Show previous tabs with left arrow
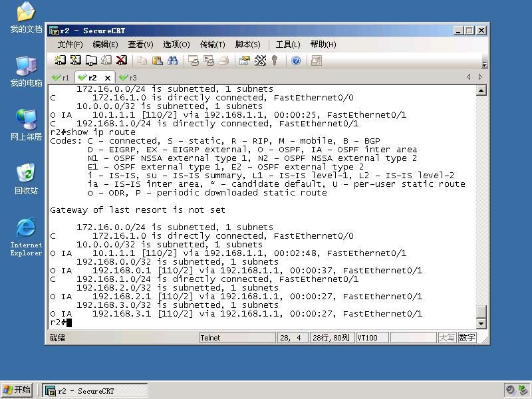The width and height of the screenshot is (532, 399). tap(469, 77)
